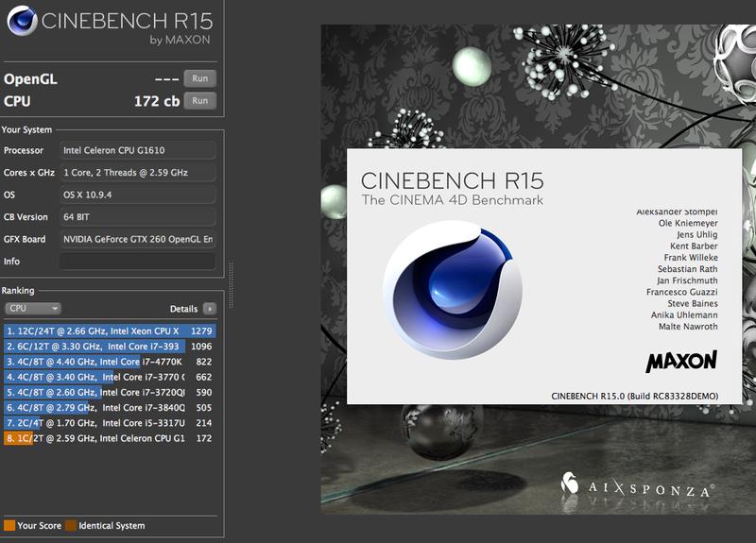Click the Cores x GHz field
This screenshot has height=543, width=756.
click(137, 173)
